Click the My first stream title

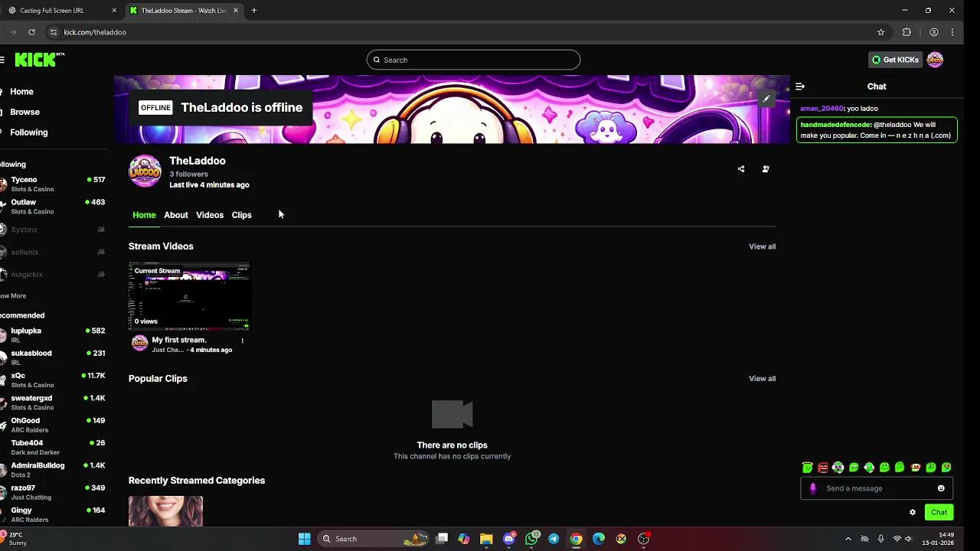[x=179, y=340]
